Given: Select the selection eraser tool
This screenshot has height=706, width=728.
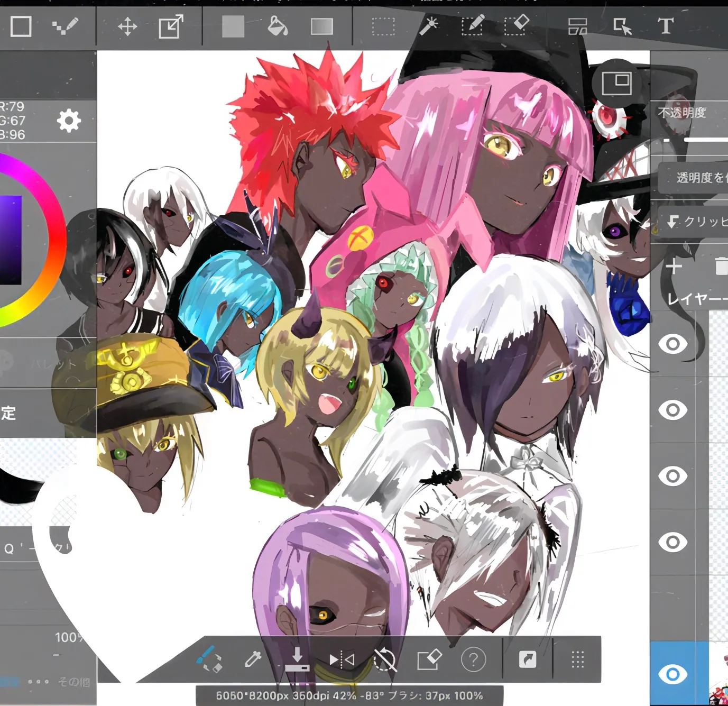Looking at the screenshot, I should pyautogui.click(x=516, y=25).
